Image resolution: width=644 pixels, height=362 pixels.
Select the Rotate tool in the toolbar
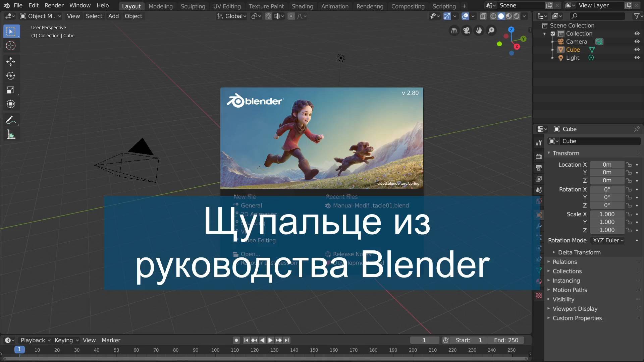tap(11, 76)
